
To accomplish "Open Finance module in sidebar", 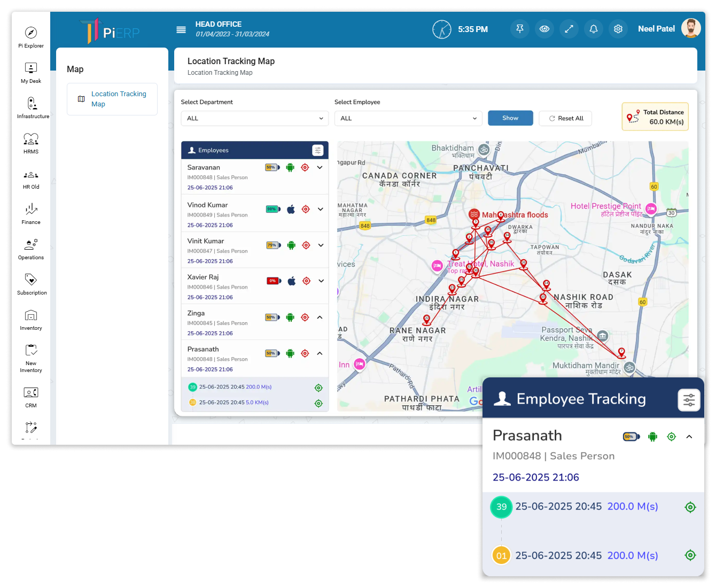I will 31,213.
